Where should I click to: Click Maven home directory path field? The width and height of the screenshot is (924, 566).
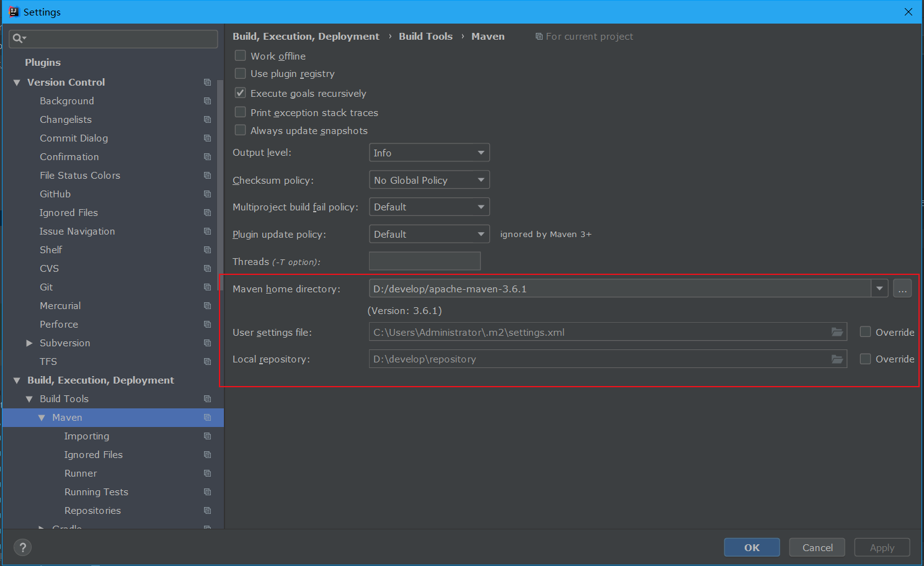pos(620,289)
